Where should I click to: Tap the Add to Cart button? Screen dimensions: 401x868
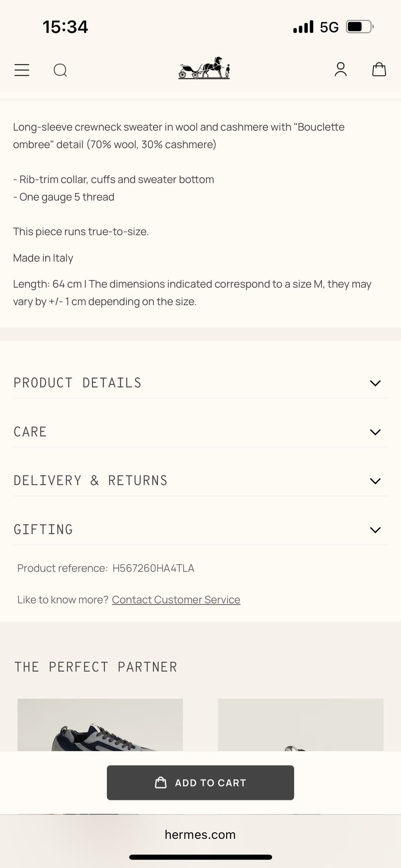(x=200, y=782)
